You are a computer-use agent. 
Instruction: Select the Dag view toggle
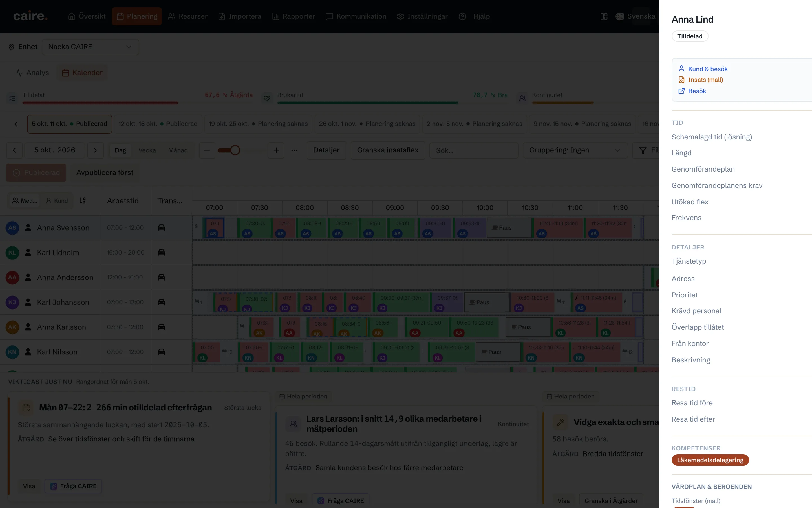click(120, 150)
